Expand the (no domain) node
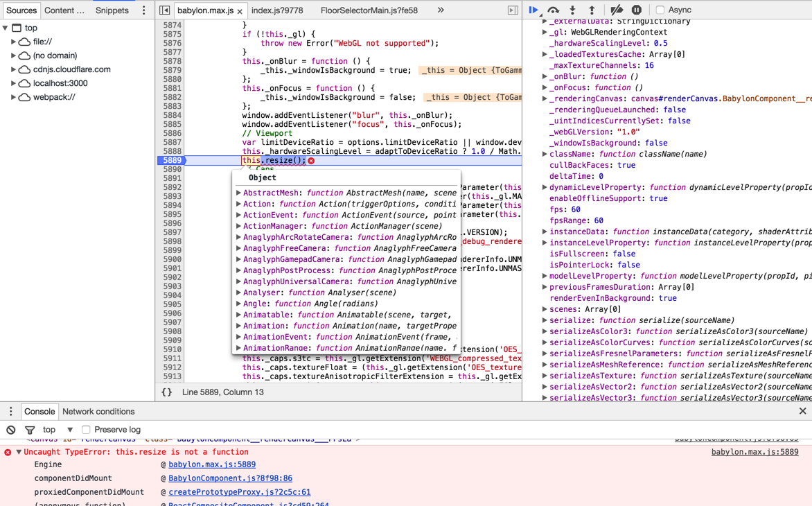The height and width of the screenshot is (506, 812). coord(13,55)
